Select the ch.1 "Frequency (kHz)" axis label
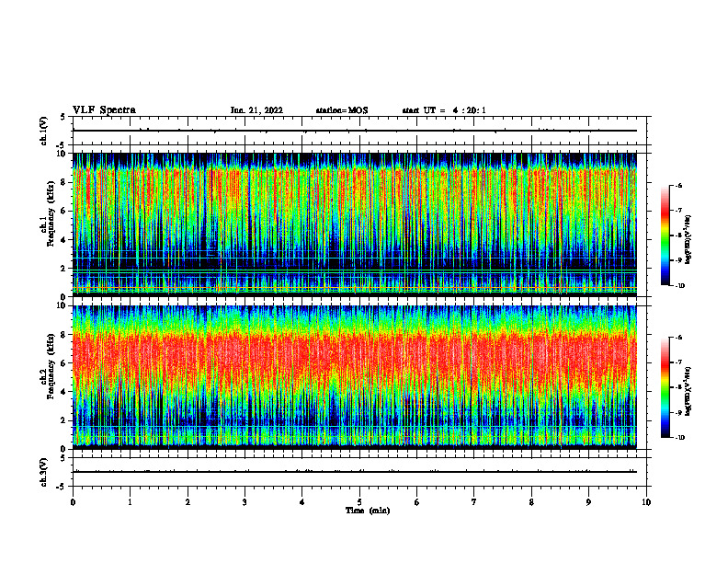Image resolution: width=728 pixels, height=563 pixels. tap(51, 213)
